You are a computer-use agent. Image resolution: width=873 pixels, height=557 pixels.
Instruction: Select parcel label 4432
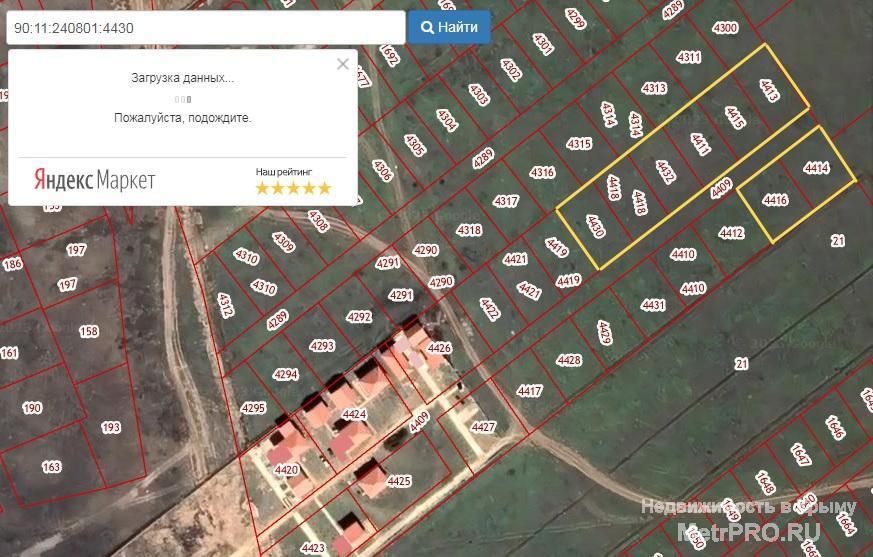point(665,172)
